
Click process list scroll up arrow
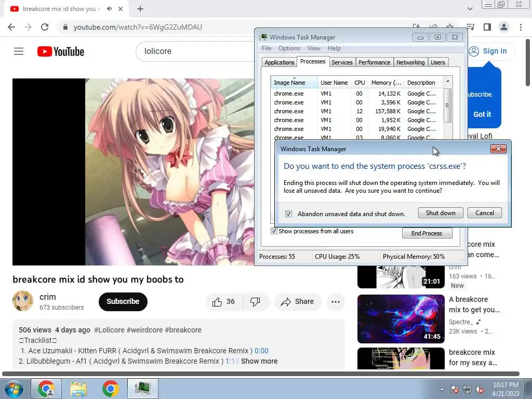point(447,82)
